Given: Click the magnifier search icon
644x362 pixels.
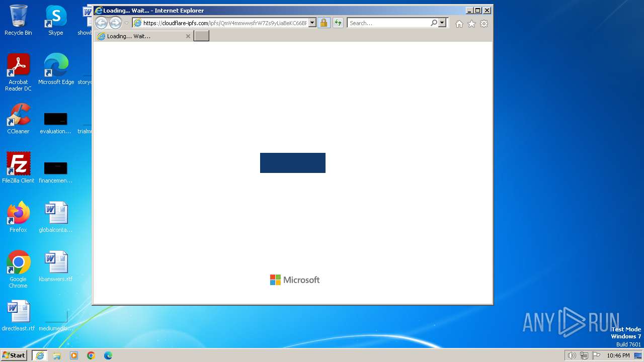Looking at the screenshot, I should pyautogui.click(x=434, y=23).
